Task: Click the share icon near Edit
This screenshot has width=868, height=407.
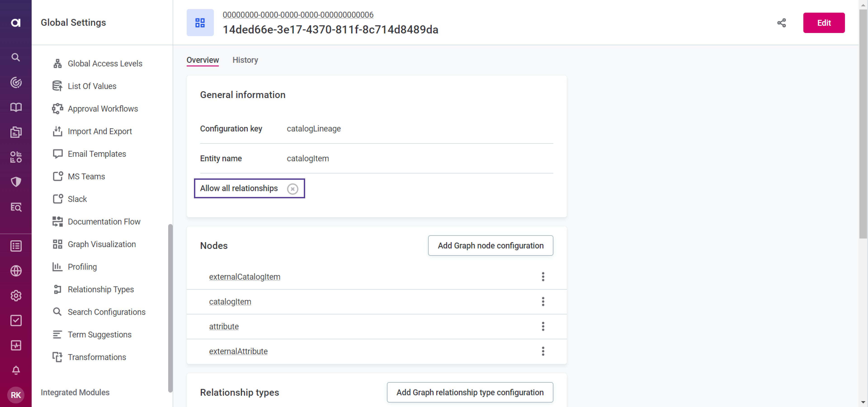Action: coord(781,23)
